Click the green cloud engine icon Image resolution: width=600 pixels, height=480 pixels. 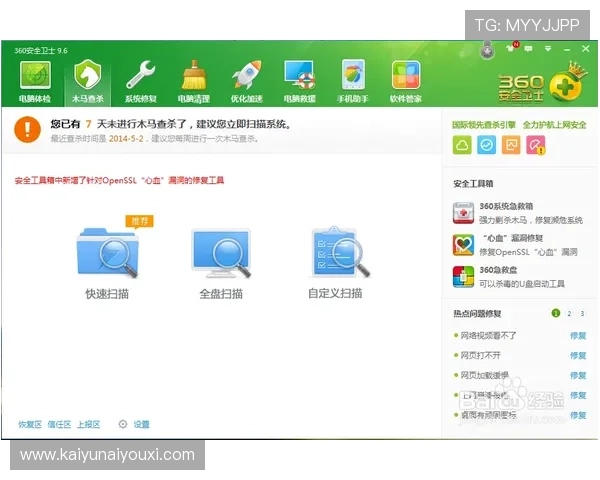point(462,145)
